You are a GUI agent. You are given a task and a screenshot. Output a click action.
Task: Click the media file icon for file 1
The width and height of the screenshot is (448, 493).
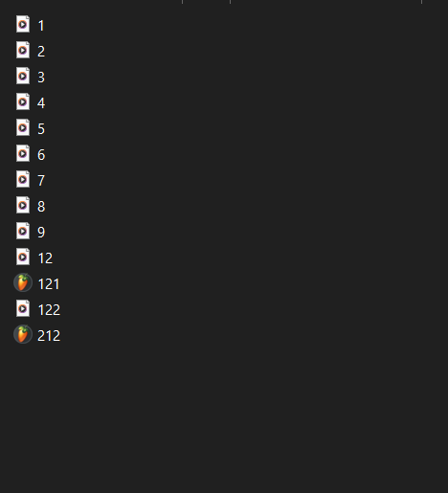coord(23,24)
